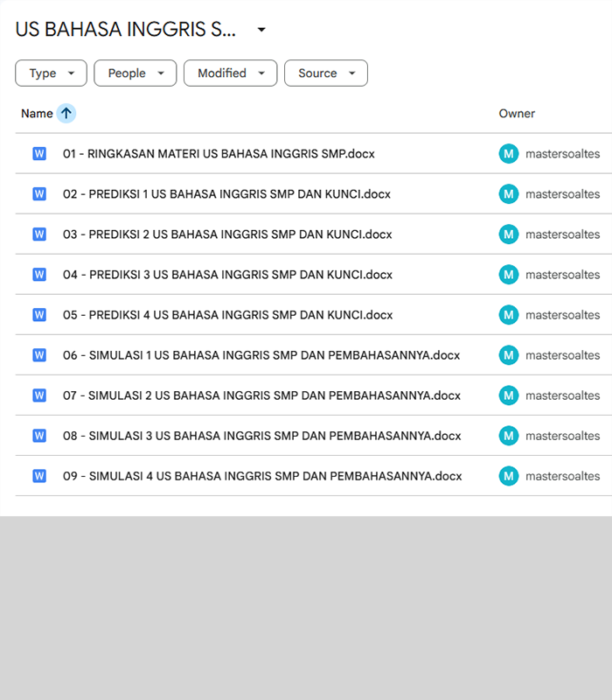Click owner avatar for 01 RINGKASAN MATERI row
612x700 pixels.
(509, 154)
